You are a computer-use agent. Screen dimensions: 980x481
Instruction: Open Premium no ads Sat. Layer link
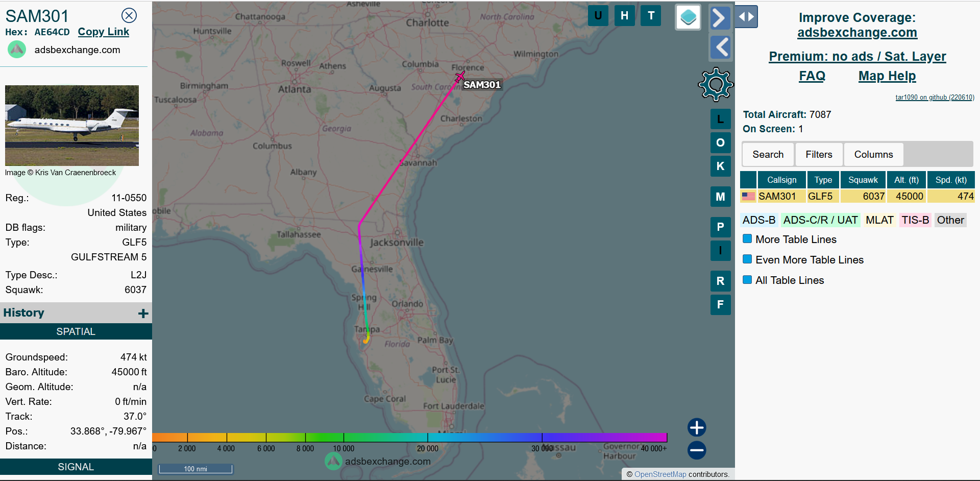(x=857, y=56)
